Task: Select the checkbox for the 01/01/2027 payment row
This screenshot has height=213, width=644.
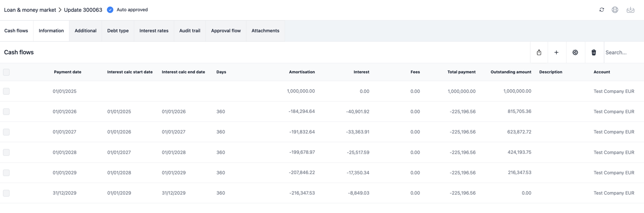Action: tap(7, 132)
